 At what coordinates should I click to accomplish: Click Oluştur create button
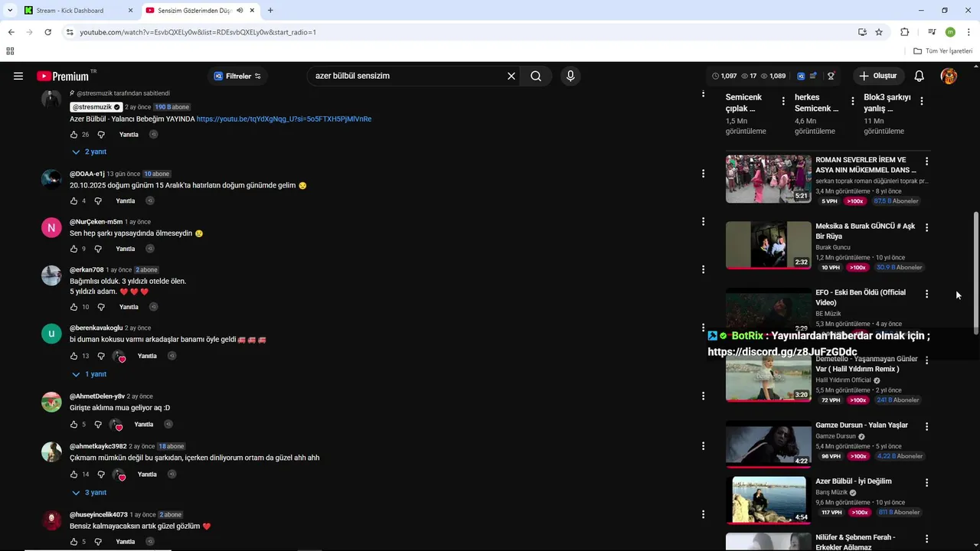tap(877, 76)
